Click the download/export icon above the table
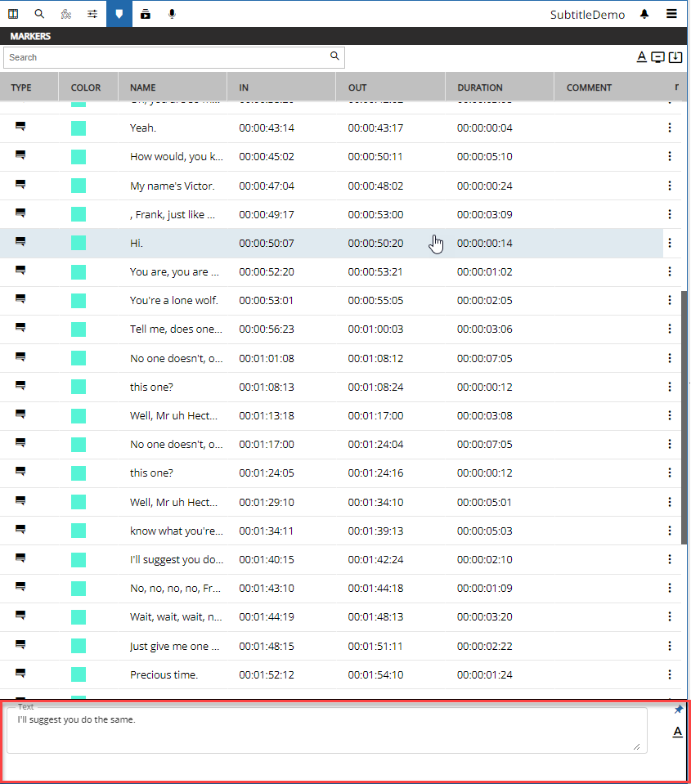The image size is (691, 784). [x=675, y=57]
